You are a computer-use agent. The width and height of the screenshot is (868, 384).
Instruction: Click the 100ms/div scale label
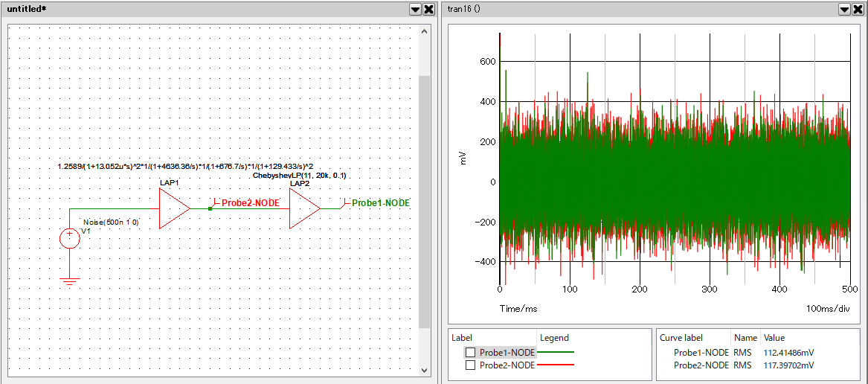point(828,307)
